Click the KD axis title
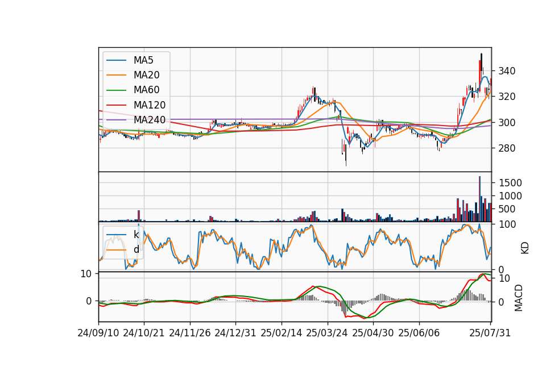The height and width of the screenshot is (392, 546). pos(525,248)
